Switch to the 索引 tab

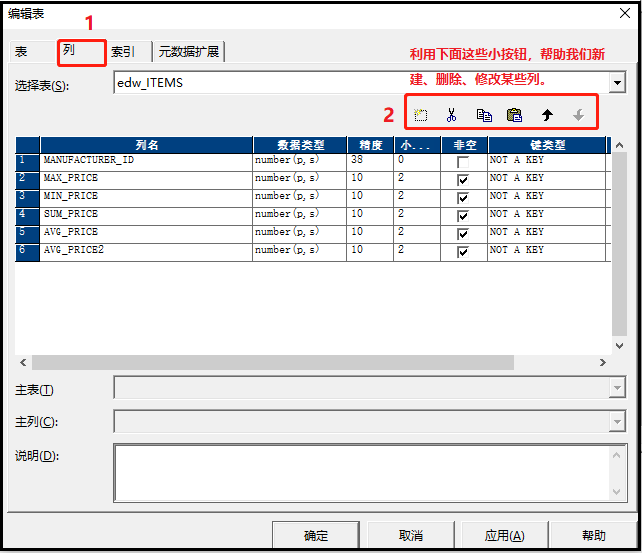click(x=129, y=52)
